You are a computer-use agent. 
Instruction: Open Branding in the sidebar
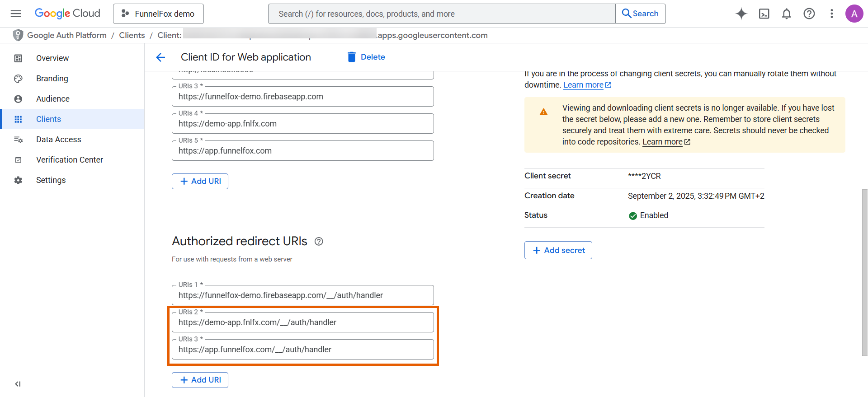72,78
